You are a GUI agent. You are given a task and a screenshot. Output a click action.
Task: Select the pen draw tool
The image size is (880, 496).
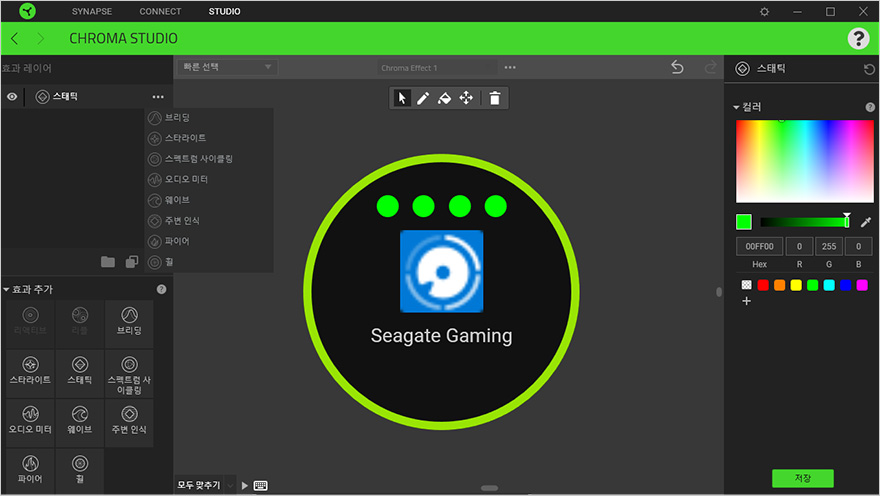click(423, 98)
